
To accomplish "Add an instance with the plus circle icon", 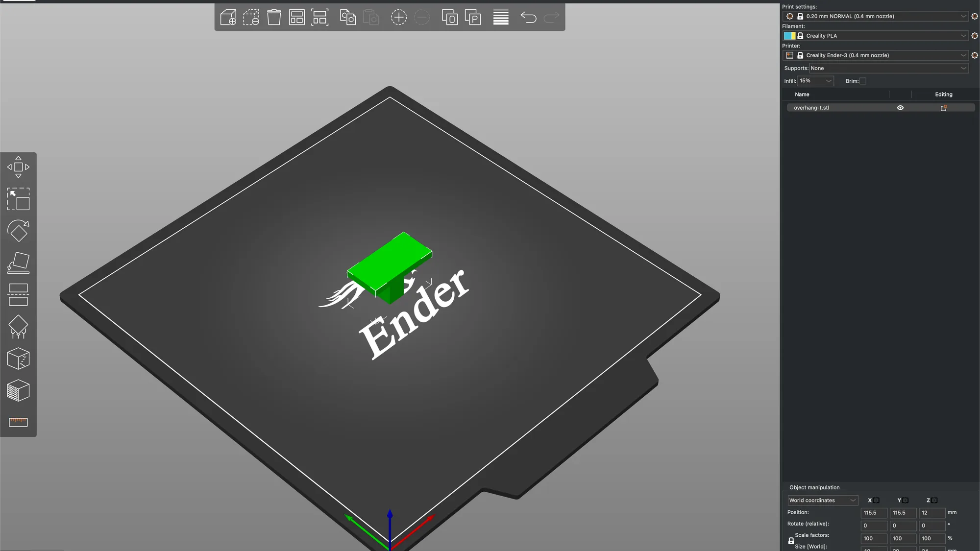I will pyautogui.click(x=399, y=18).
